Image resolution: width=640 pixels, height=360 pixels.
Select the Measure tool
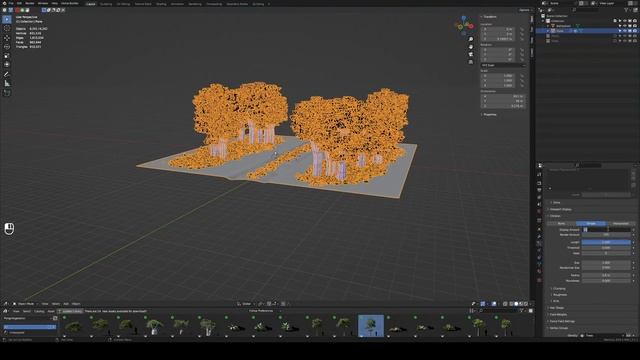click(x=7, y=83)
